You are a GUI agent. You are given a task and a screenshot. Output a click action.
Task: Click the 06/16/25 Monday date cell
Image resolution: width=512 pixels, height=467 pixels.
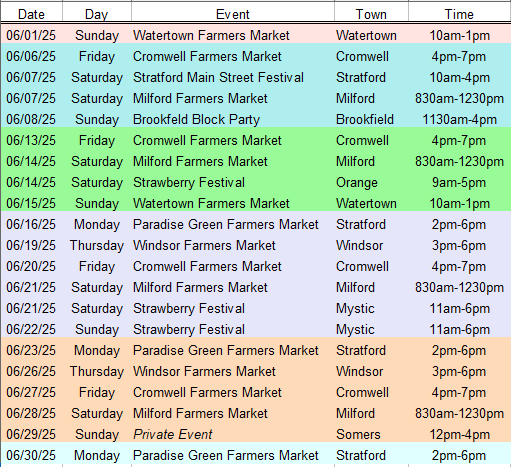[31, 224]
